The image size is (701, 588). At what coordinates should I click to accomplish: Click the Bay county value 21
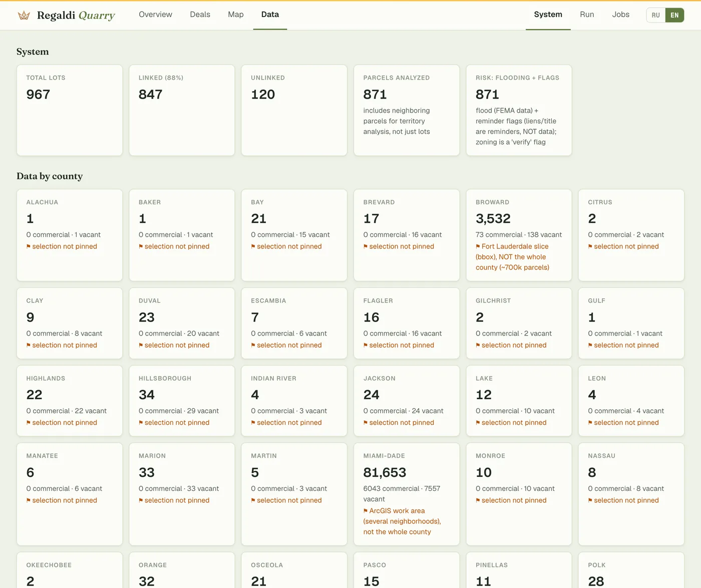tap(258, 218)
